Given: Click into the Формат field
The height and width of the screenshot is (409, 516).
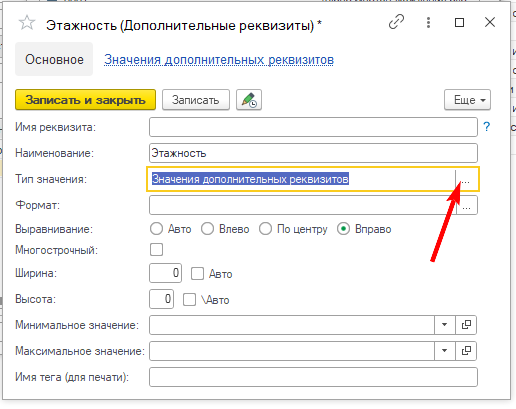Looking at the screenshot, I should click(303, 205).
